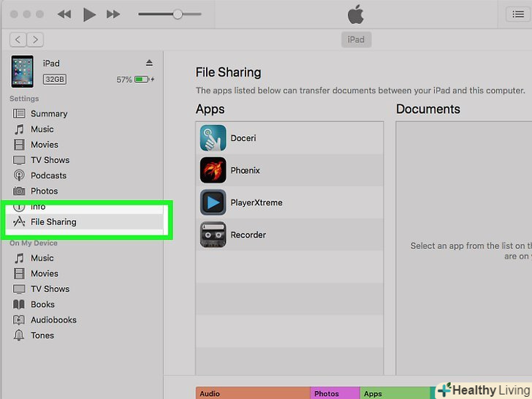Select the Doceri app row
The width and height of the screenshot is (532, 399).
(x=289, y=138)
